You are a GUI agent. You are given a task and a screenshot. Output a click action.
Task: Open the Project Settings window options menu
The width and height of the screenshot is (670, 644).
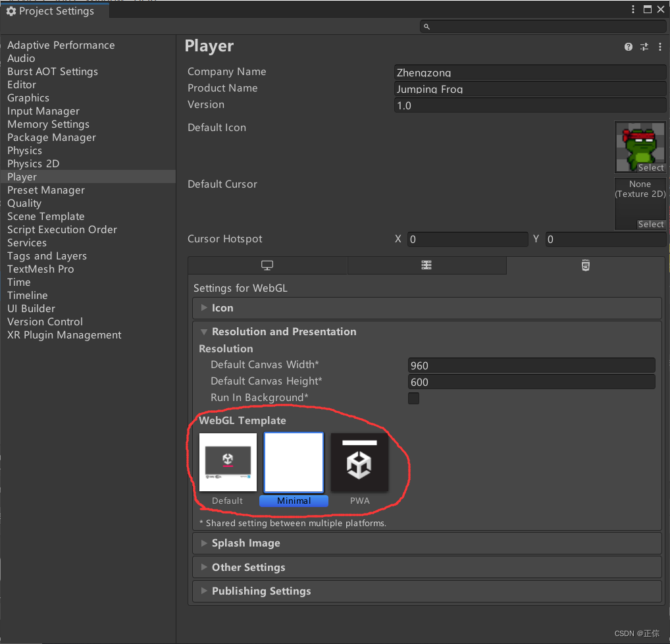click(x=633, y=9)
